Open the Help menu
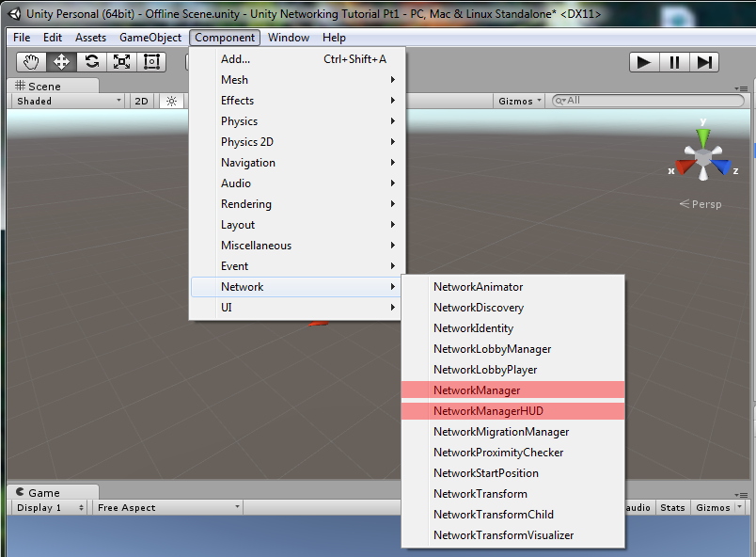Viewport: 756px width, 557px height. click(334, 38)
